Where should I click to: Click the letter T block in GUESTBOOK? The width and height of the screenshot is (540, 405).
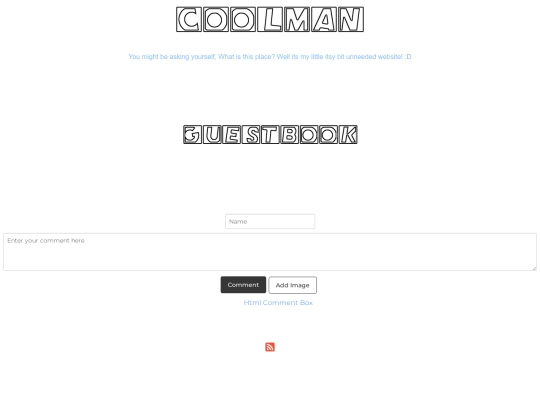pyautogui.click(x=270, y=134)
